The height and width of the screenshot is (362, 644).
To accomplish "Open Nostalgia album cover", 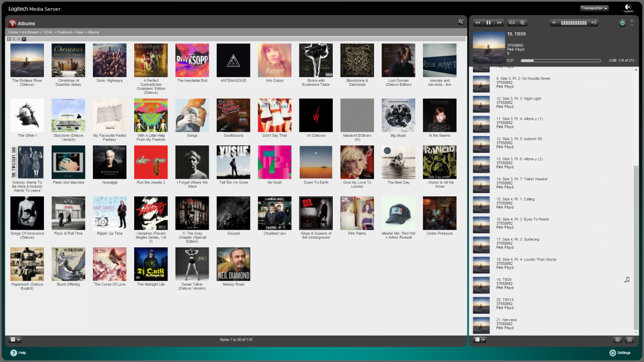I will click(109, 162).
